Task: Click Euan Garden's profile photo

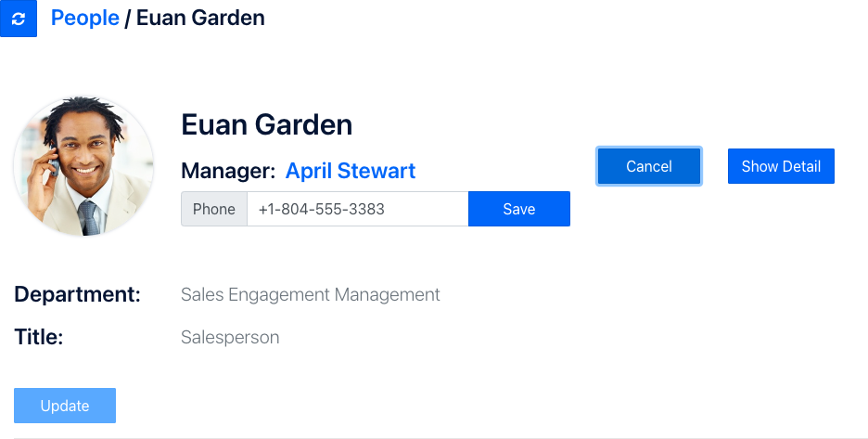Action: coord(83,167)
